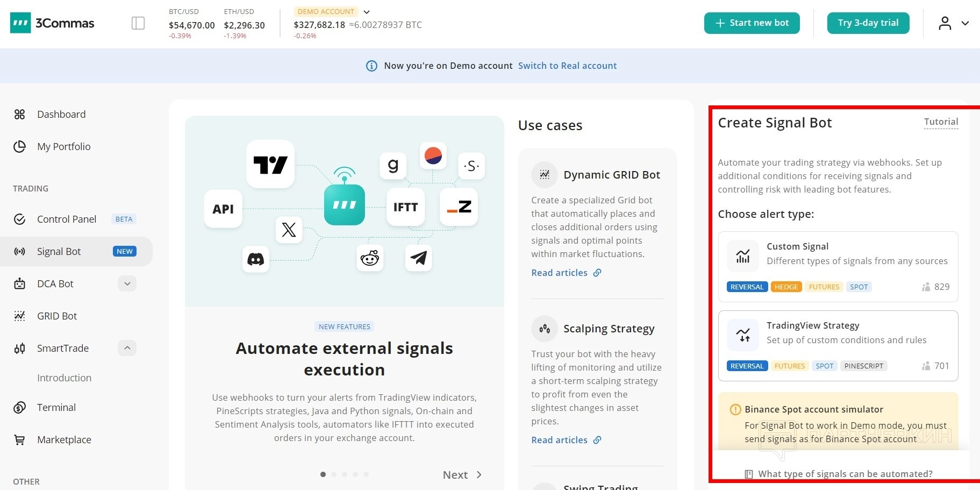980x490 pixels.
Task: Click the My Portfolio pie icon
Action: tap(20, 146)
